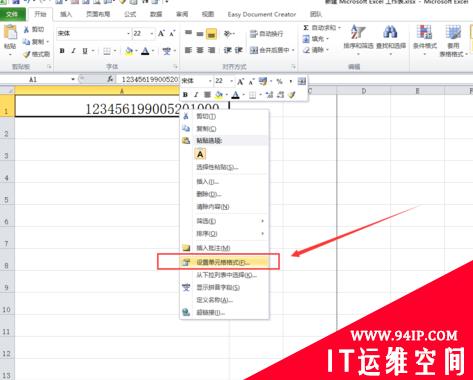
Task: Click the mini toolbar percent style icon
Action: click(279, 81)
